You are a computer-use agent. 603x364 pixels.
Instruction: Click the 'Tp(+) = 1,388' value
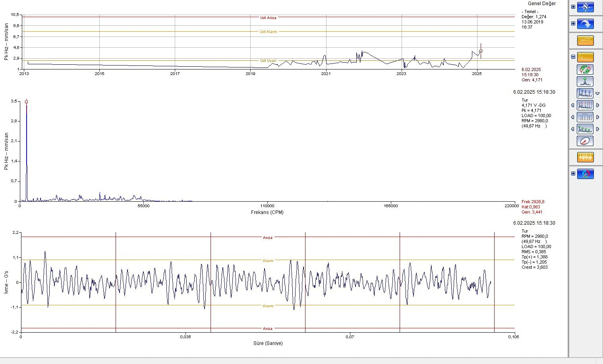tap(535, 257)
